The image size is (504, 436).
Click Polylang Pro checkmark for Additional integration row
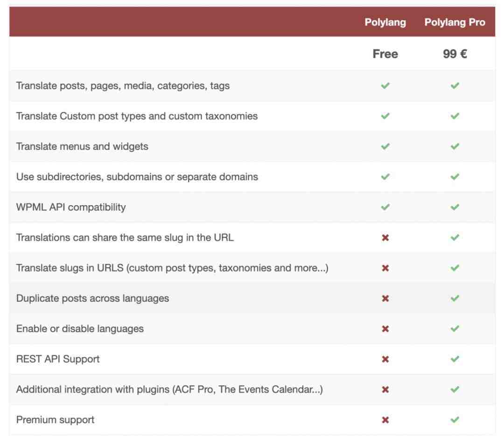tap(455, 390)
